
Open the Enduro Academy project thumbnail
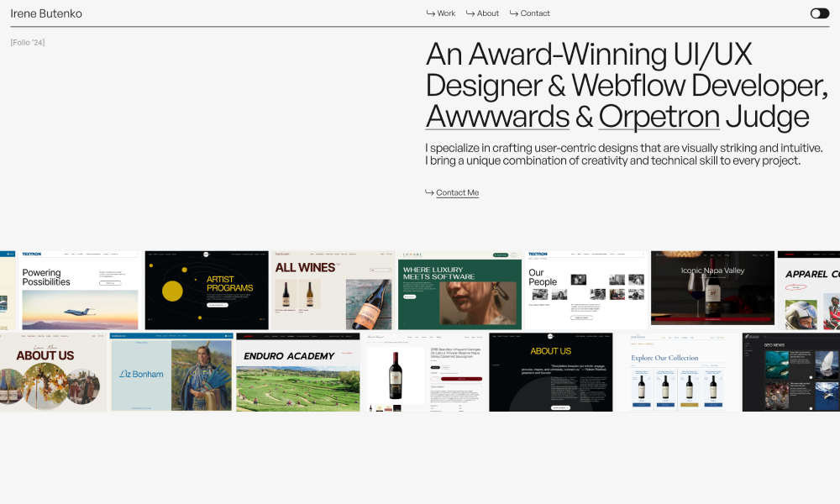point(297,372)
